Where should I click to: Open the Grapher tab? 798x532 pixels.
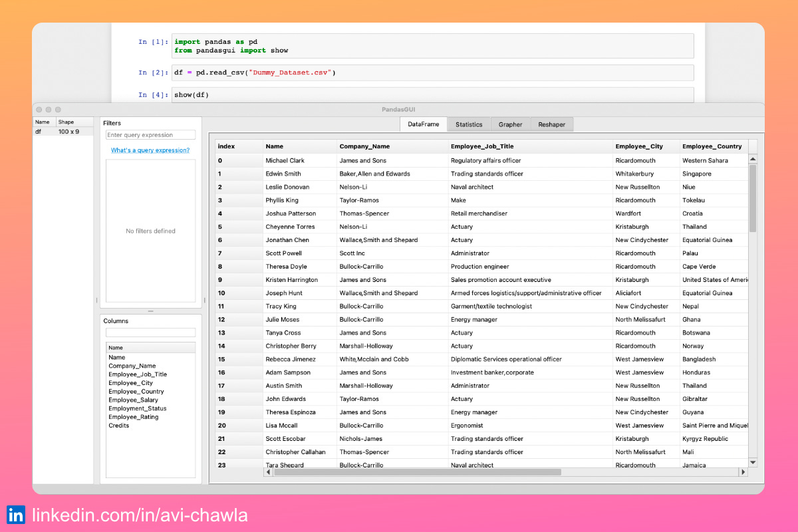pos(510,124)
